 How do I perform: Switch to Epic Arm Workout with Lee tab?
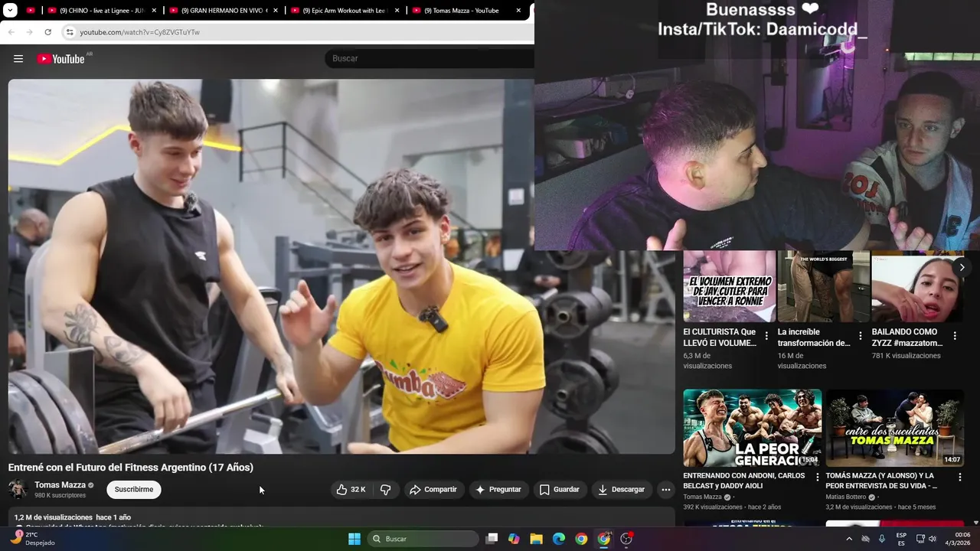pos(344,11)
